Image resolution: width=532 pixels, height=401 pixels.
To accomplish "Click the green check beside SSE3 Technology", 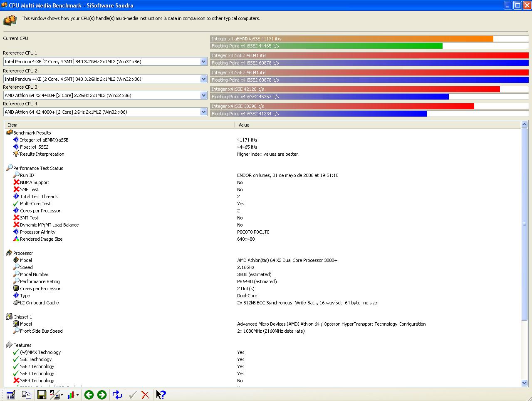I will pos(16,373).
